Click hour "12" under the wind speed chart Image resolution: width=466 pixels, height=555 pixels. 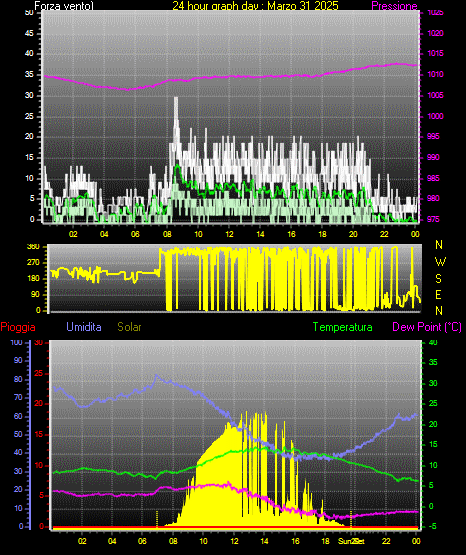coord(229,234)
